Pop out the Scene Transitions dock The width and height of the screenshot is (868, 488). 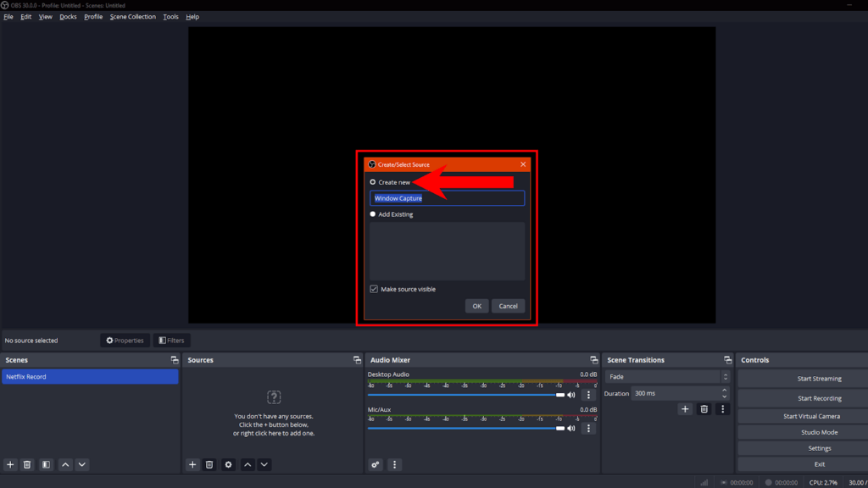(727, 360)
